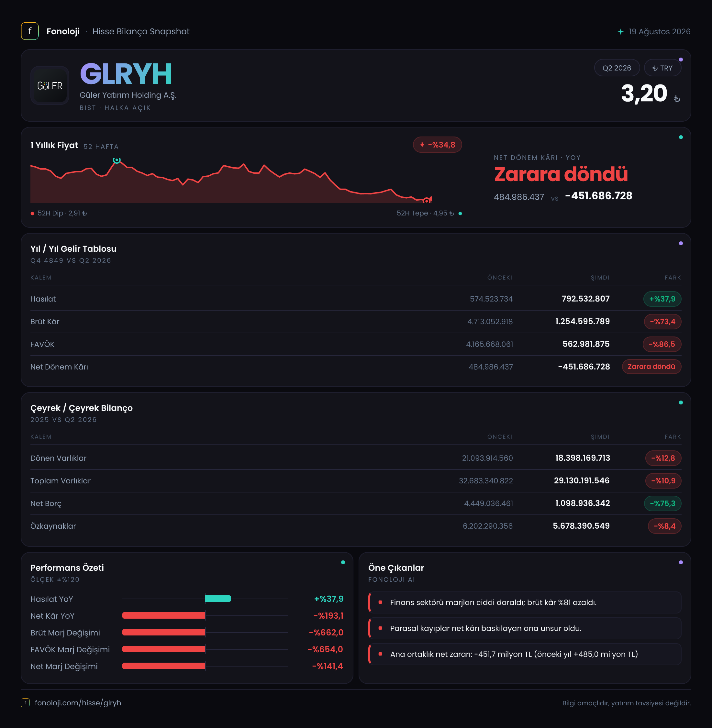Viewport: 712px width, 728px height.
Task: Click the 'Ana ortaklık net zararı' highlight card
Action: coord(525,654)
